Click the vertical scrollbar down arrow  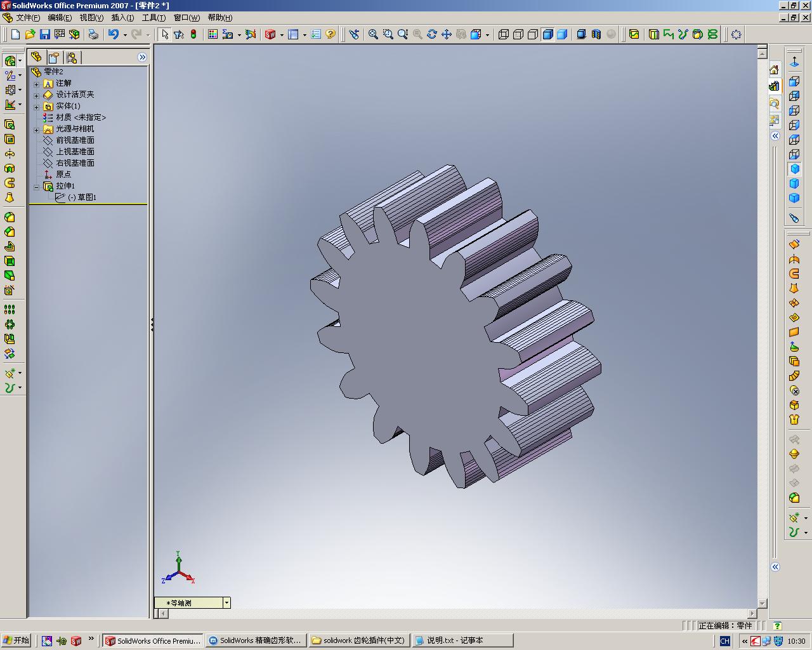point(763,603)
